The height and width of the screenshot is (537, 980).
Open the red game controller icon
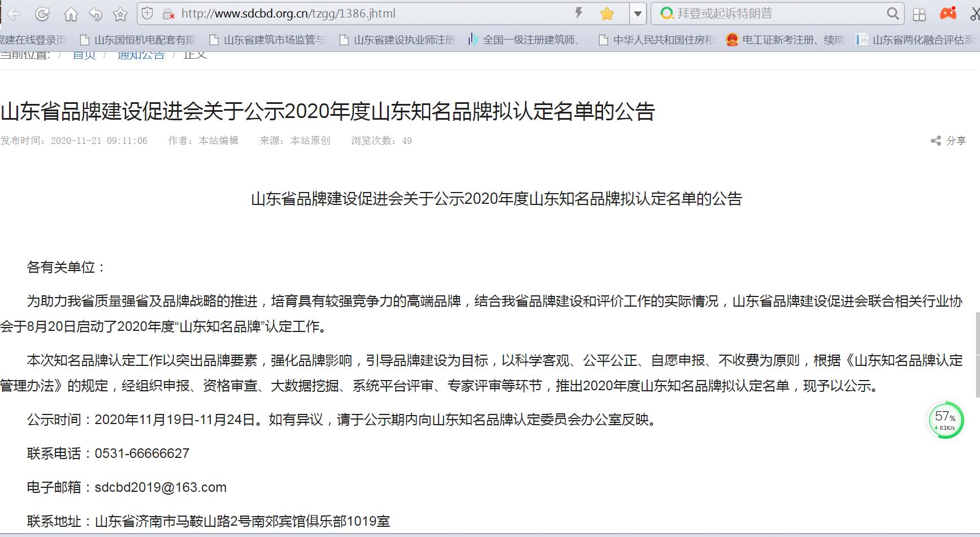pos(948,14)
